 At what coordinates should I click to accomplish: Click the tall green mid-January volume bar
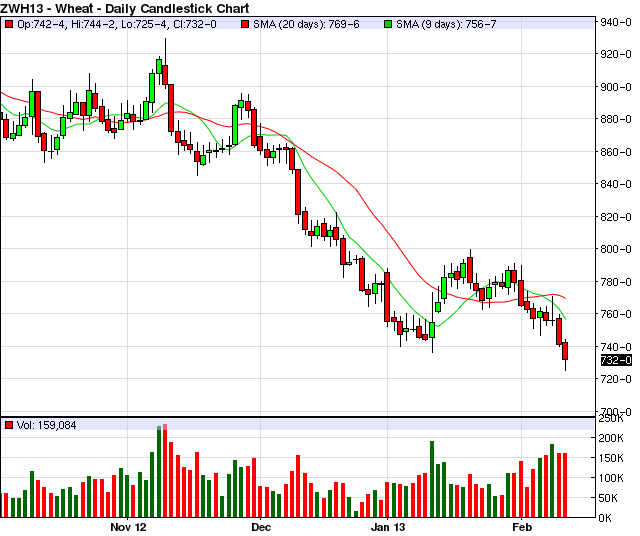[x=432, y=479]
